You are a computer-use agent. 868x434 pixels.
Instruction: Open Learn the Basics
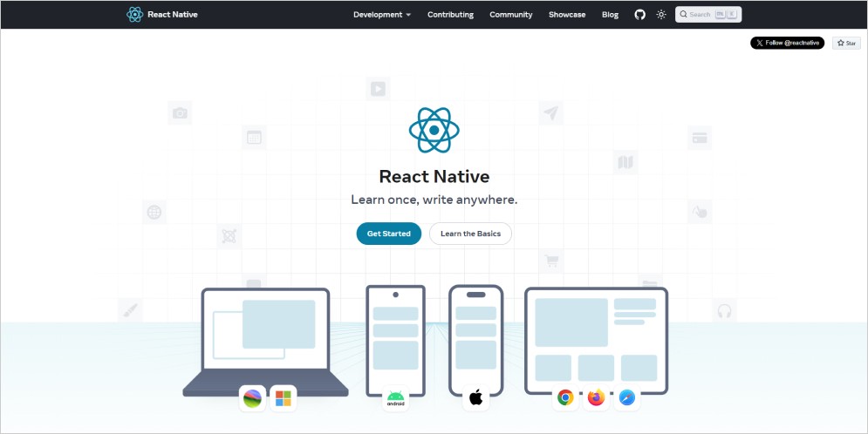point(470,234)
